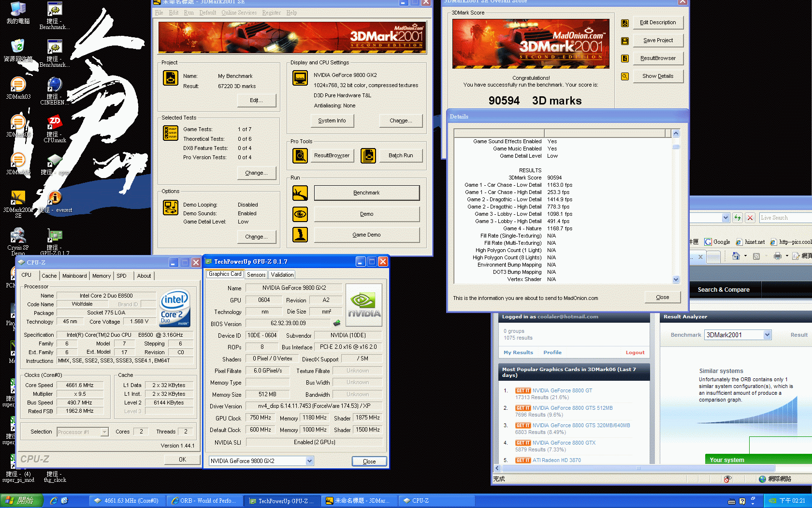Click the browser printer icon

(x=778, y=256)
